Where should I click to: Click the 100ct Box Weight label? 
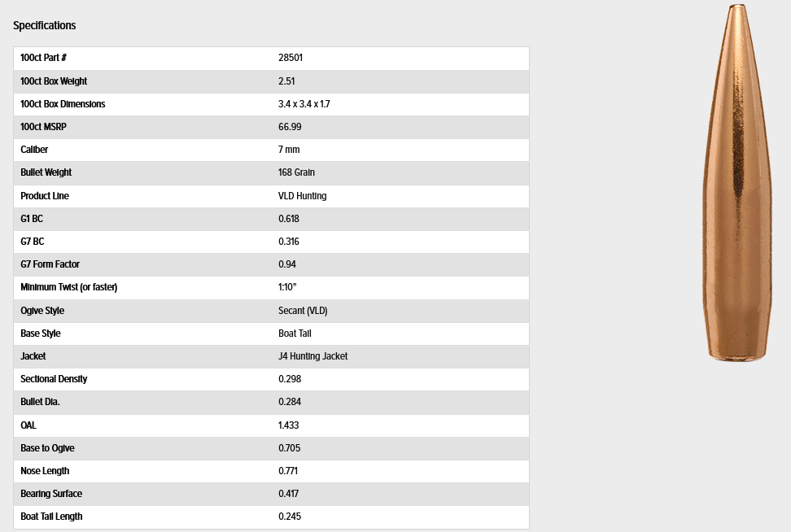(54, 81)
